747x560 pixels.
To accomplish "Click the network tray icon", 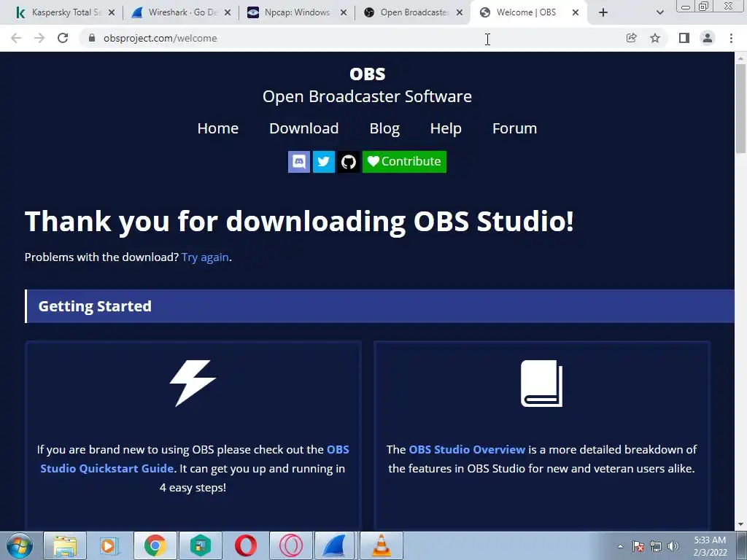I will point(656,547).
